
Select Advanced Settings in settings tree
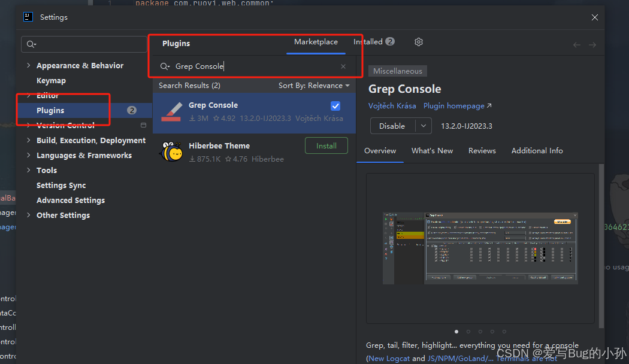coord(71,200)
